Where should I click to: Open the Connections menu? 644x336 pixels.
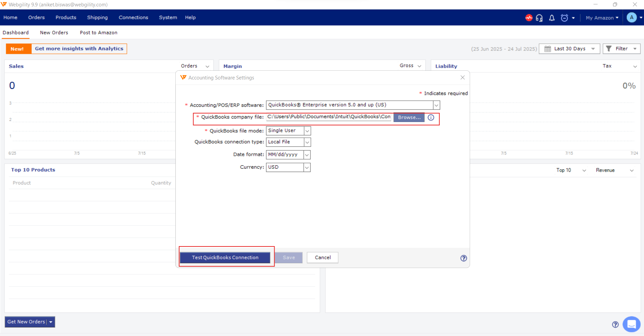point(133,18)
